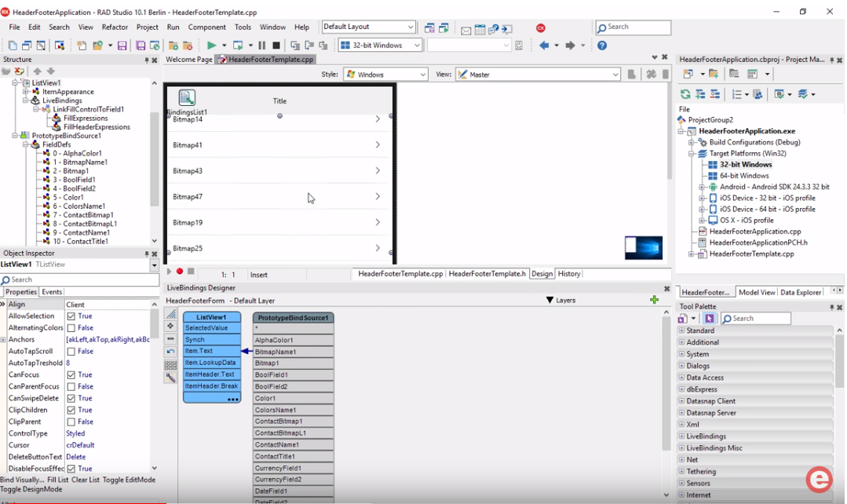
Task: Open the Default Layout dropdown
Action: [368, 27]
